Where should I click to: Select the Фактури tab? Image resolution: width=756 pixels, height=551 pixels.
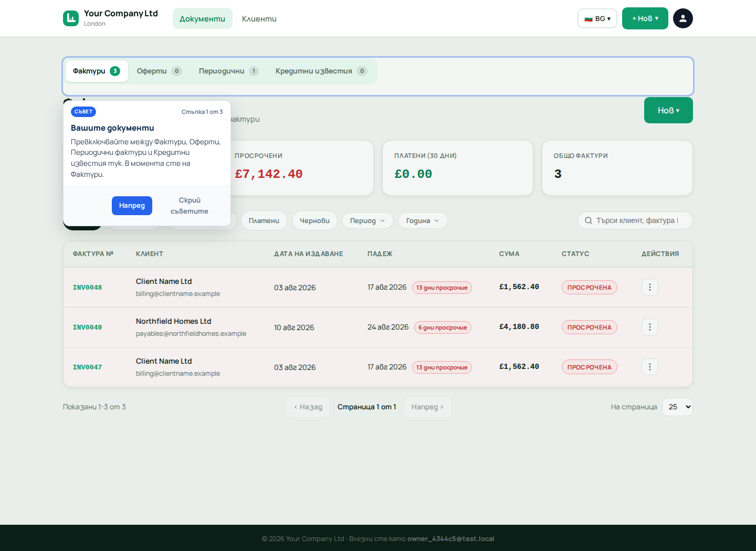click(x=97, y=71)
